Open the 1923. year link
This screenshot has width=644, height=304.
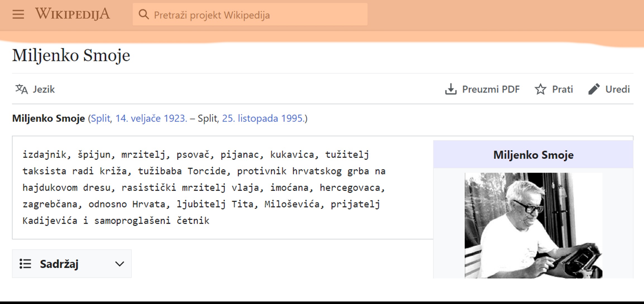(175, 118)
